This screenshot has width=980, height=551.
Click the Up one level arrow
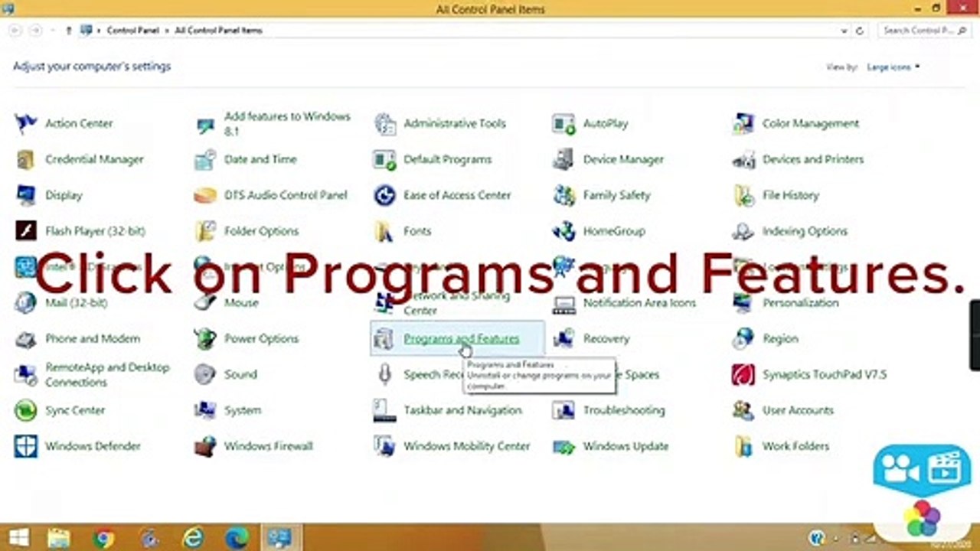(69, 31)
